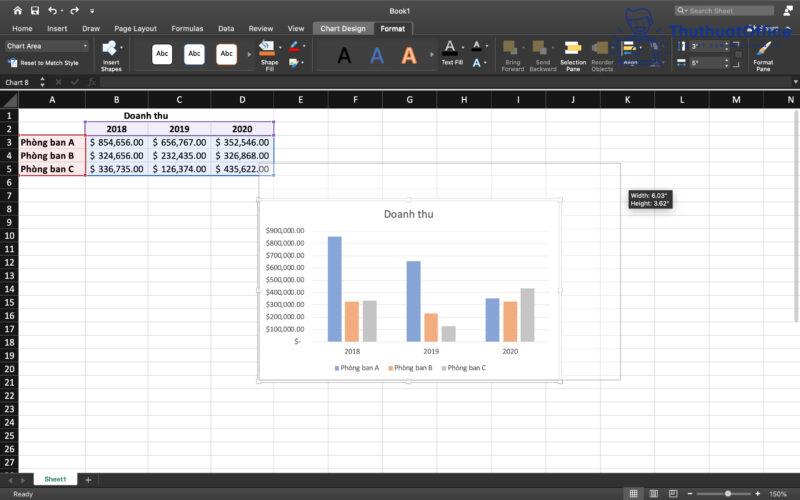Select the Phòng ban B row label

(52, 156)
